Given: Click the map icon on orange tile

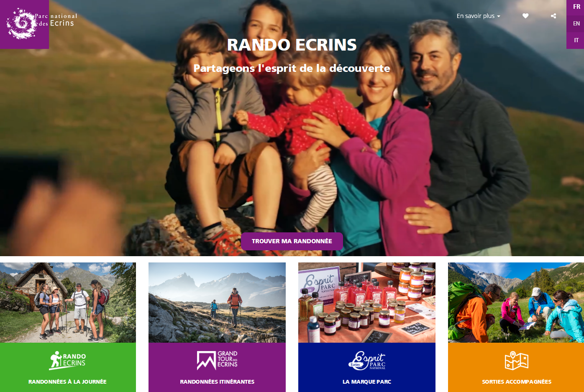Looking at the screenshot, I should [517, 360].
